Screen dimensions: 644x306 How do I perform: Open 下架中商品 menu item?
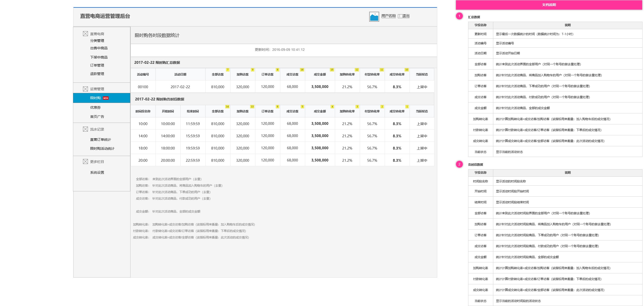click(99, 57)
